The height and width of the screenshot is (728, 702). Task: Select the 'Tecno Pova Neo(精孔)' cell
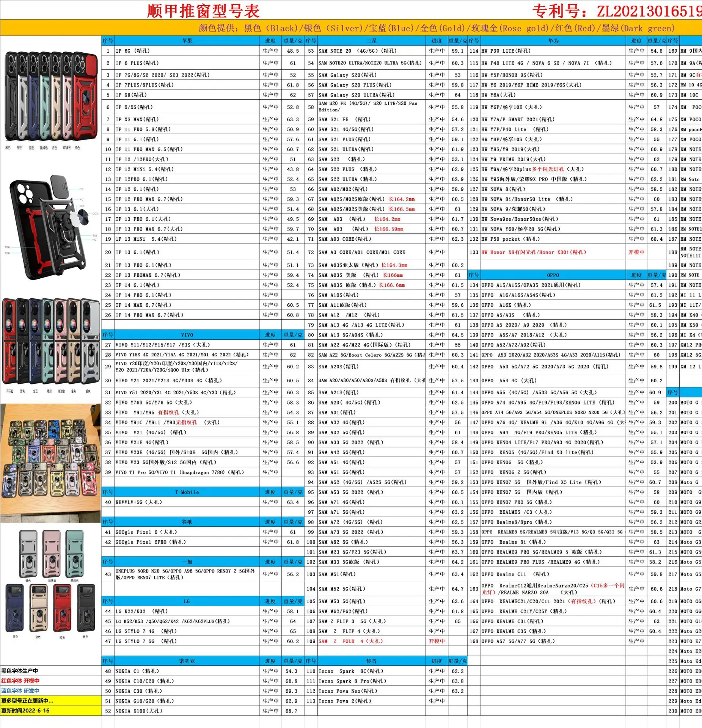pyautogui.click(x=371, y=691)
